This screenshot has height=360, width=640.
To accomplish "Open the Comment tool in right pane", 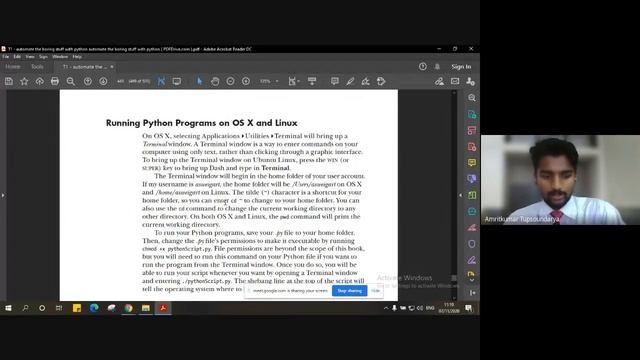I will pos(472,163).
